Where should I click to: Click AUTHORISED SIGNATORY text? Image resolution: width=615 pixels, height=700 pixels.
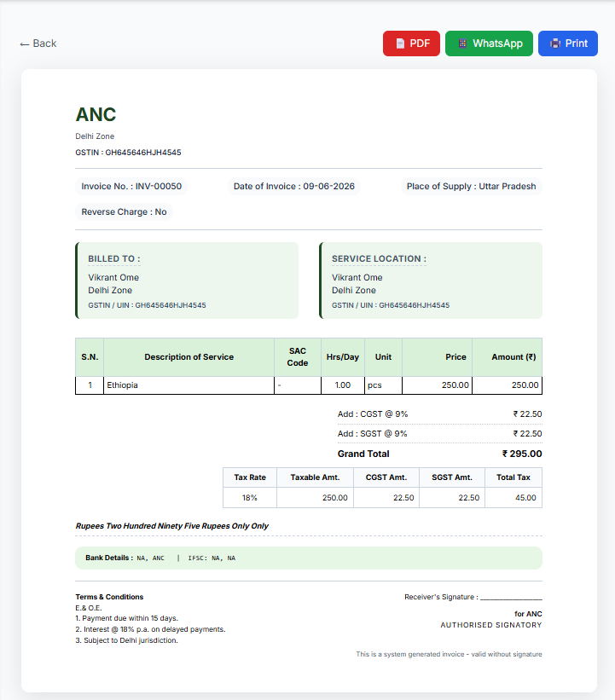tap(491, 625)
